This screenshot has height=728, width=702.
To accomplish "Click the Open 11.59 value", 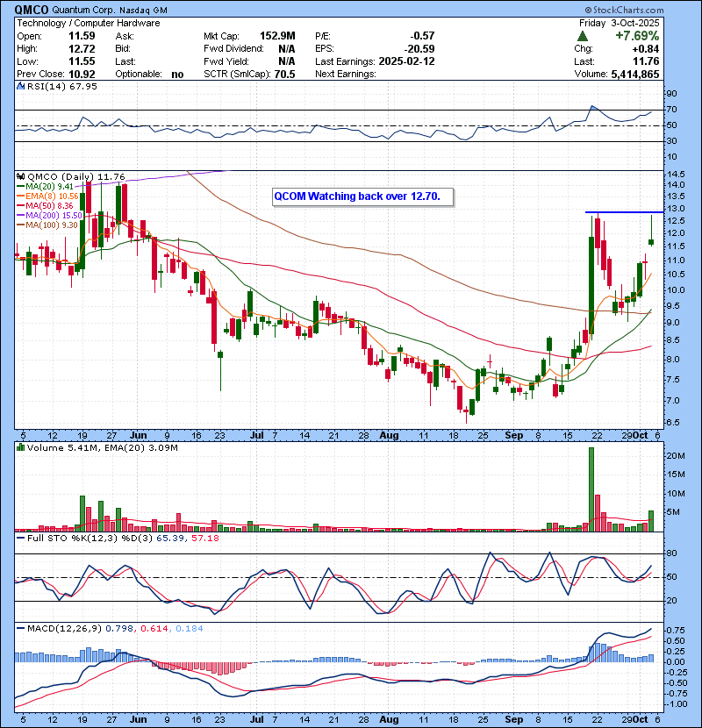I will (82, 36).
